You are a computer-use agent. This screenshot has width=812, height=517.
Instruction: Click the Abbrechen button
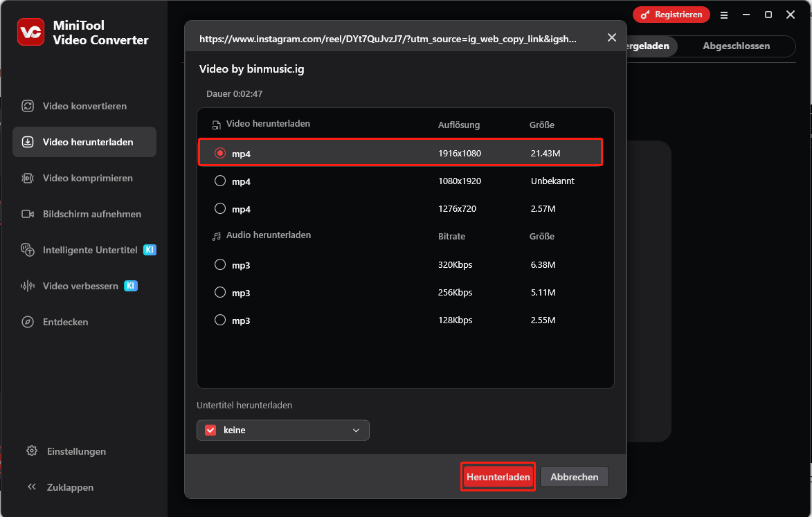[x=575, y=477]
